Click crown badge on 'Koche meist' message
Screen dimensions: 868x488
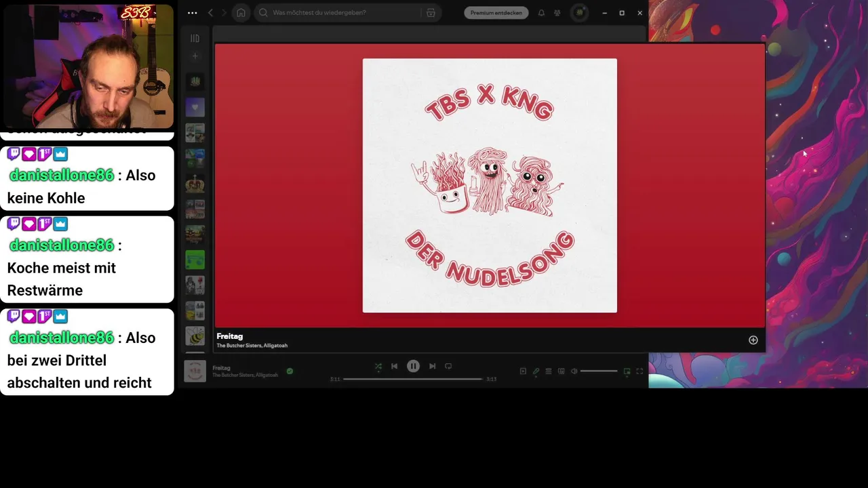[x=60, y=224]
